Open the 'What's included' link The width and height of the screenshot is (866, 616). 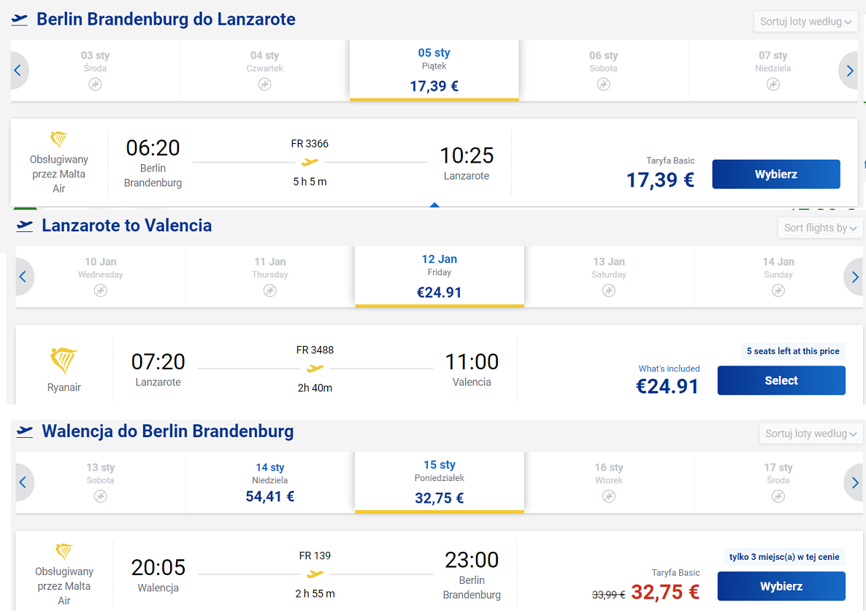669,369
